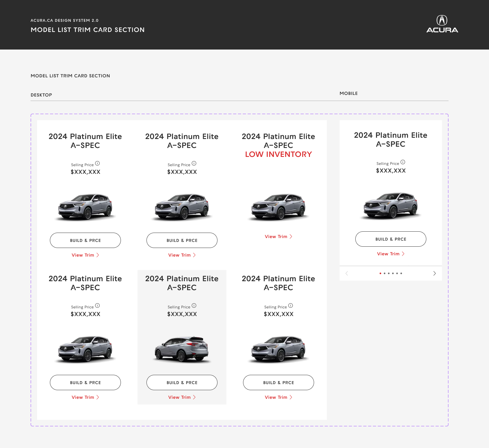Click the MOBILE section label

[349, 93]
